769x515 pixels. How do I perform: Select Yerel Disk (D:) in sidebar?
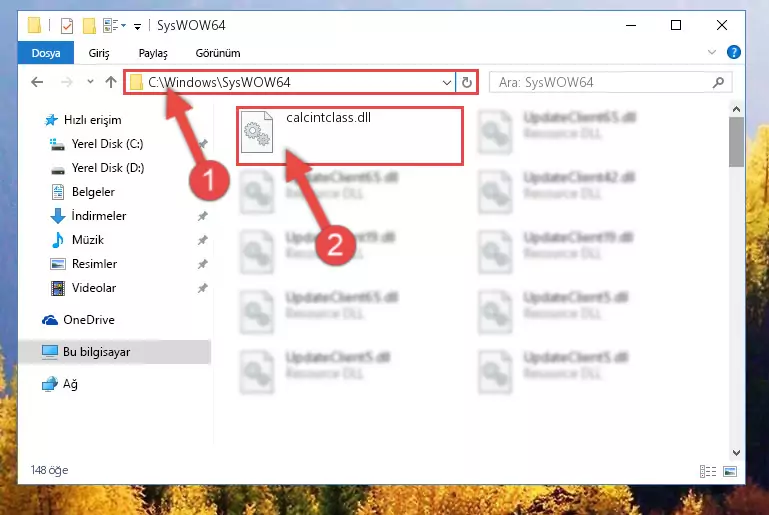108,168
